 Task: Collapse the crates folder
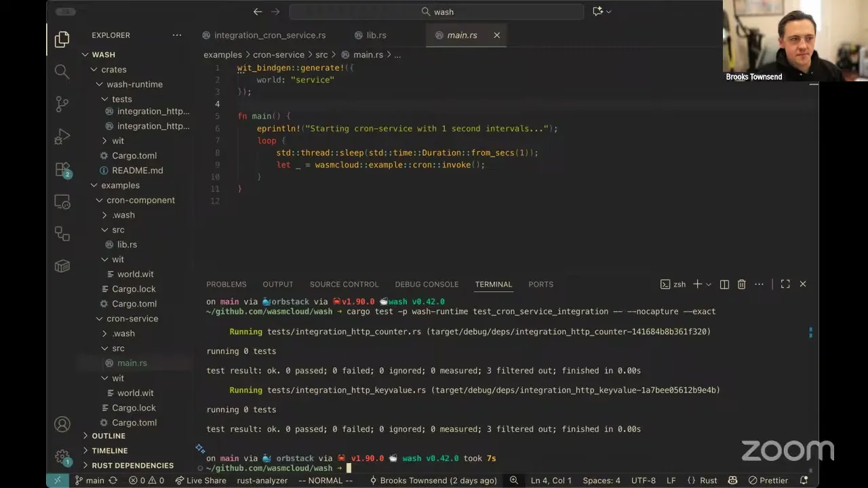coord(94,69)
